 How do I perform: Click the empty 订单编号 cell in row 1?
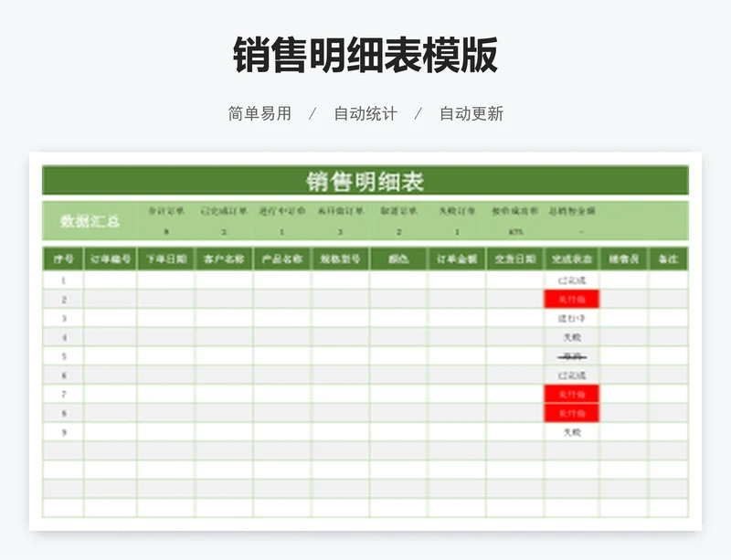coord(111,280)
